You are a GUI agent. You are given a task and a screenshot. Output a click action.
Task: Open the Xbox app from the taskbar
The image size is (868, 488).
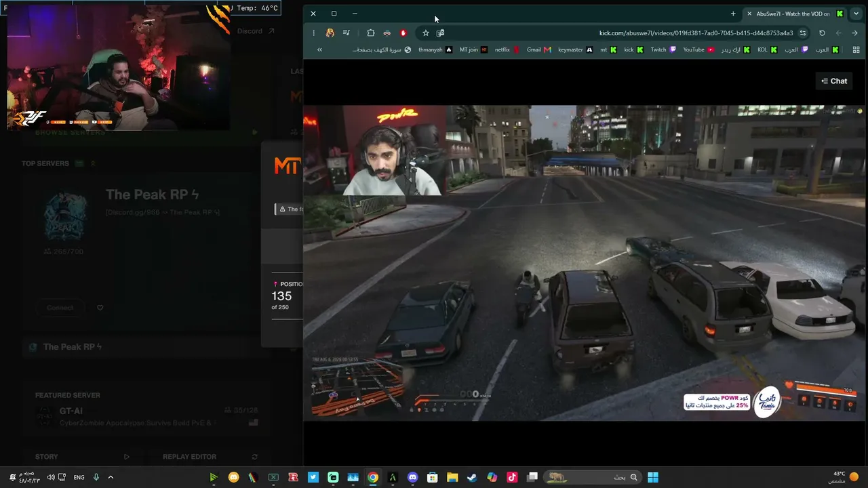[x=273, y=477]
